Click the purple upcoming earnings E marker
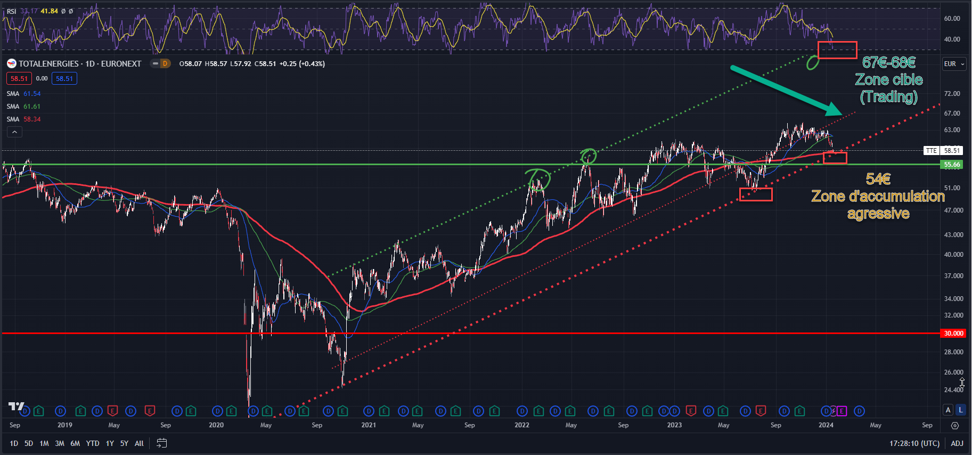This screenshot has height=455, width=980. [x=842, y=411]
